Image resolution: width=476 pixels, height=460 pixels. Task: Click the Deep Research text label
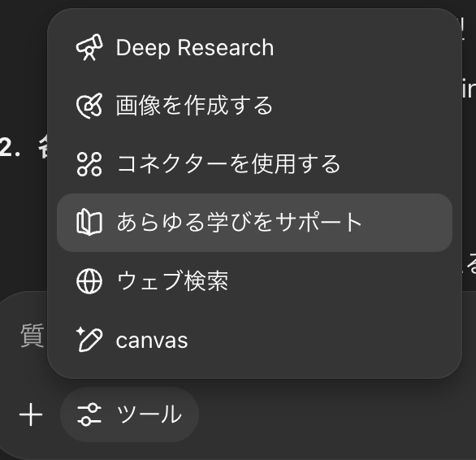[x=195, y=48]
